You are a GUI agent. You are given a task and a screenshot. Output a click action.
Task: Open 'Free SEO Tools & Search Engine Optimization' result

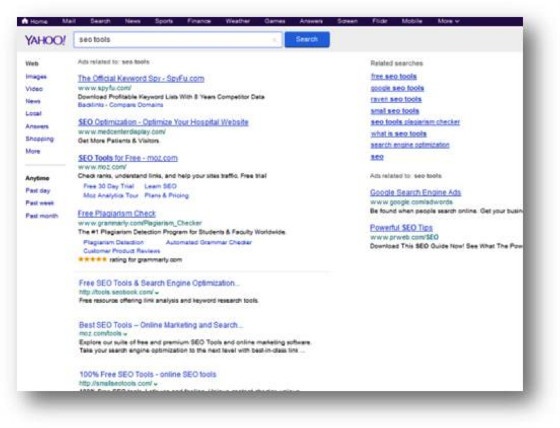159,283
